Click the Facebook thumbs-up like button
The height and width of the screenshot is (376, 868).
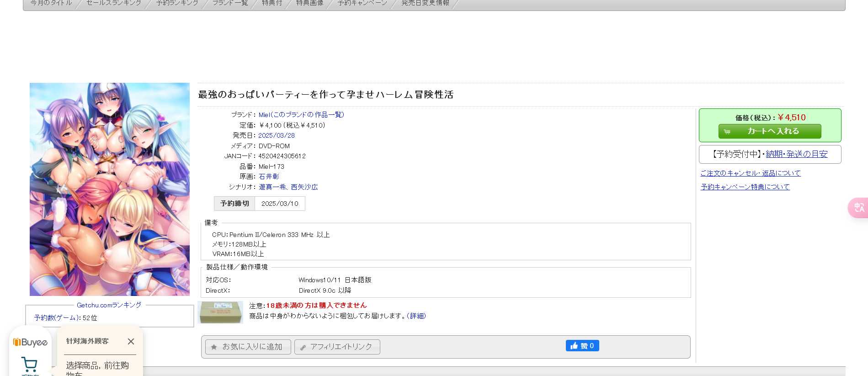582,346
